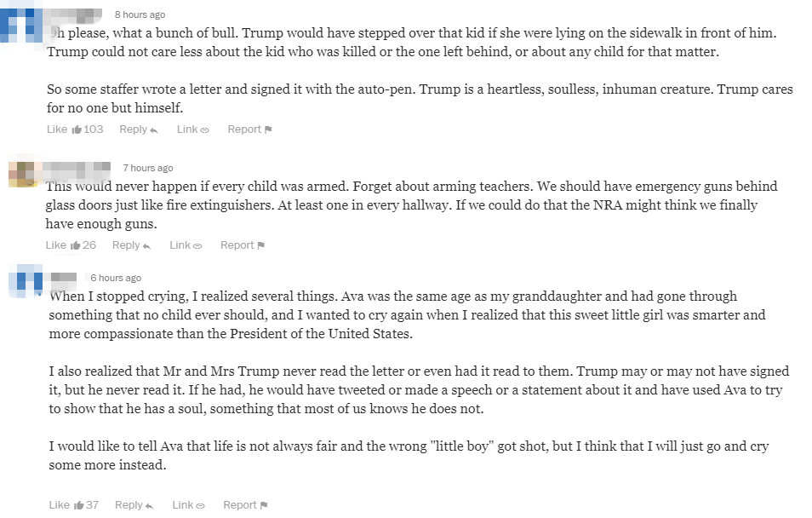Click the '7 hours ago' timestamp
Image resolution: width=812 pixels, height=518 pixels.
click(x=148, y=168)
